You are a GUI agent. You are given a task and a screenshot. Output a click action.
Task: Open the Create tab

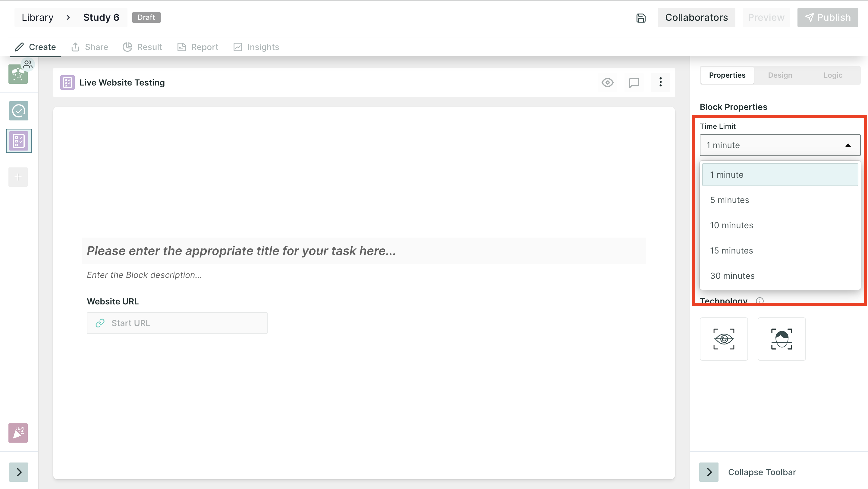(x=35, y=47)
